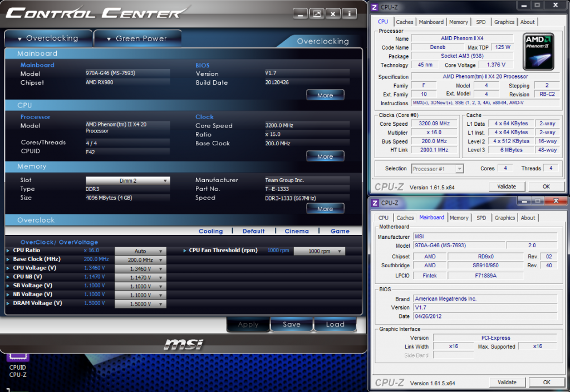Click Validate in the upper CPU-Z window
Viewport: 570px width, 392px height.
tap(507, 187)
